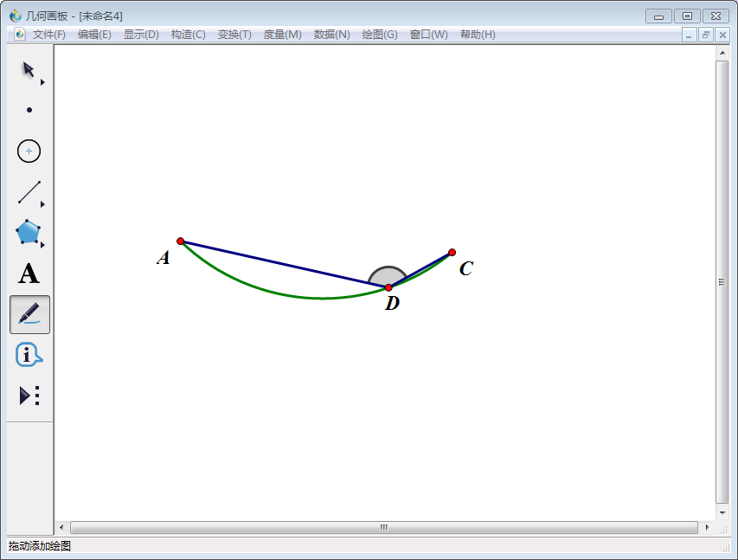Click the gray angle marker at D

pyautogui.click(x=387, y=275)
